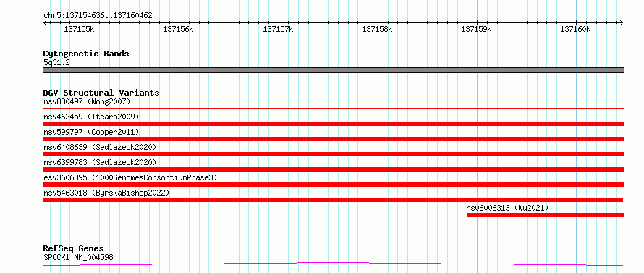The height and width of the screenshot is (273, 644).
Task: Click the 137160k ruler tick label
Action: 576,29
